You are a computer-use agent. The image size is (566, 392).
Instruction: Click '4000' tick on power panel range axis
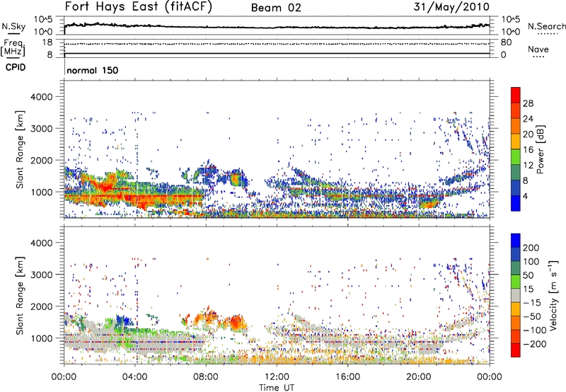click(41, 97)
